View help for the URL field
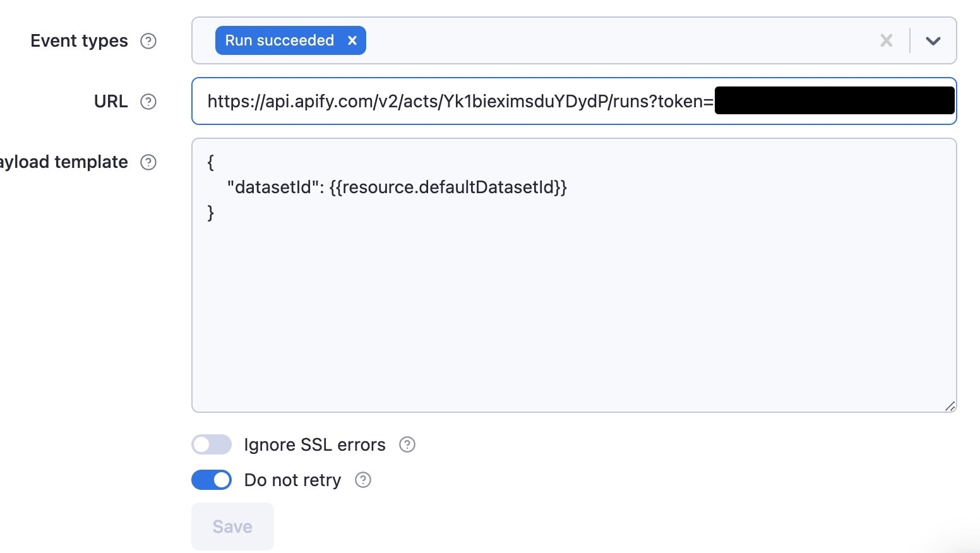 pyautogui.click(x=149, y=101)
